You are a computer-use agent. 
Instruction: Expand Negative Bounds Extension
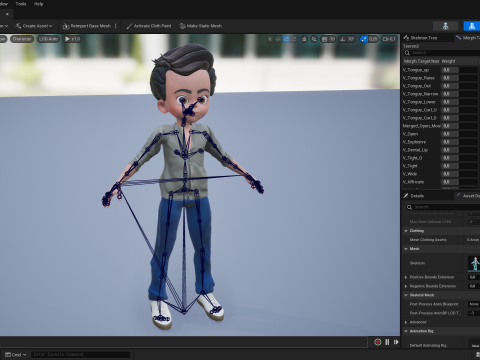(406, 286)
